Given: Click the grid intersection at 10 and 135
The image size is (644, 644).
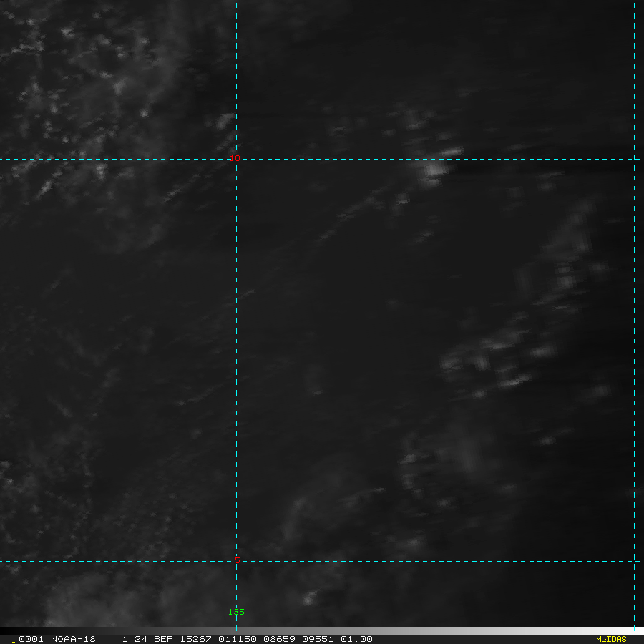Looking at the screenshot, I should point(236,159).
